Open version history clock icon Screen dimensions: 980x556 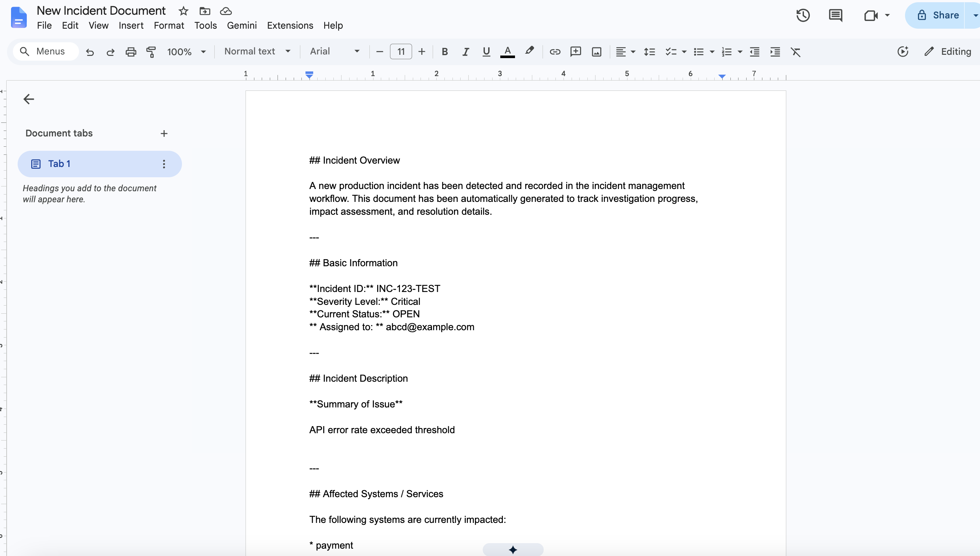pyautogui.click(x=803, y=15)
